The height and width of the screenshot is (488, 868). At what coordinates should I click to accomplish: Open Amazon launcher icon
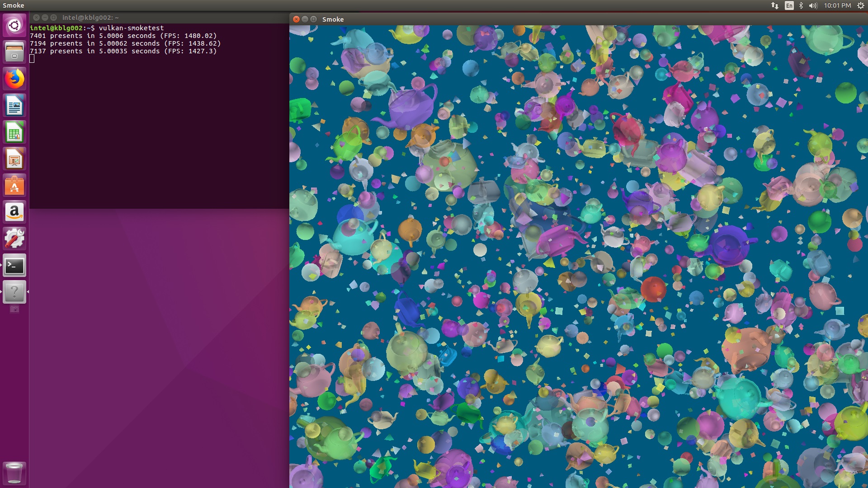pyautogui.click(x=14, y=212)
